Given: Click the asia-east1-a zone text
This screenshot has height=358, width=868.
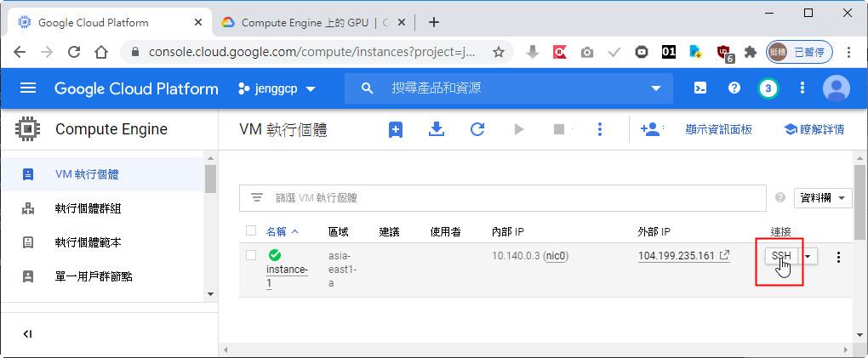Looking at the screenshot, I should [x=343, y=270].
